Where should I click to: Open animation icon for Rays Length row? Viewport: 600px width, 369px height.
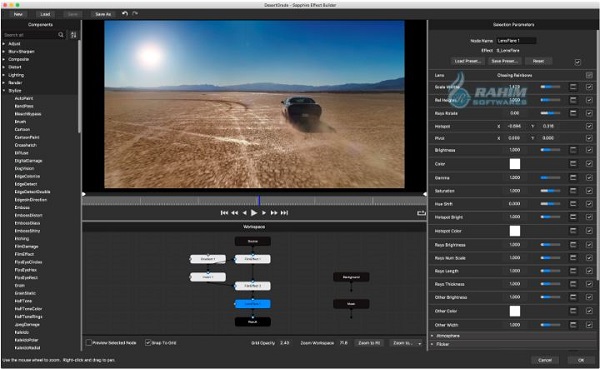[573, 271]
